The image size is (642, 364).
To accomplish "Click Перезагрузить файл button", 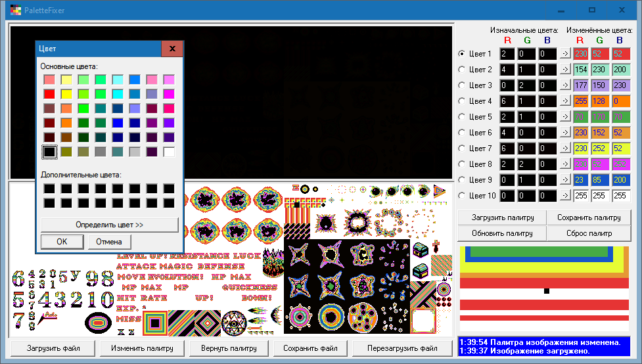I will [x=402, y=348].
